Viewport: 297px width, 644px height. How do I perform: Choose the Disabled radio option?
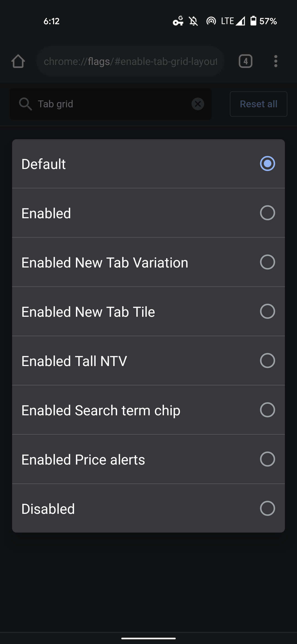(267, 508)
